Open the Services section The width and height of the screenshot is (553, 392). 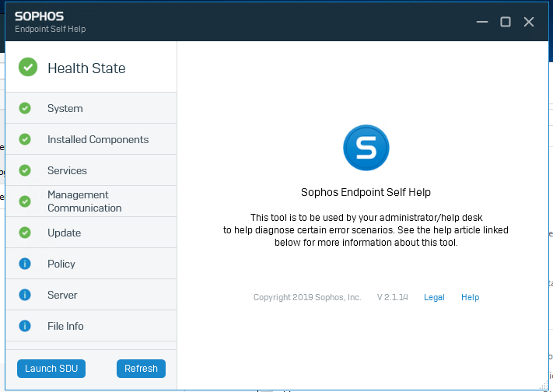pos(91,170)
